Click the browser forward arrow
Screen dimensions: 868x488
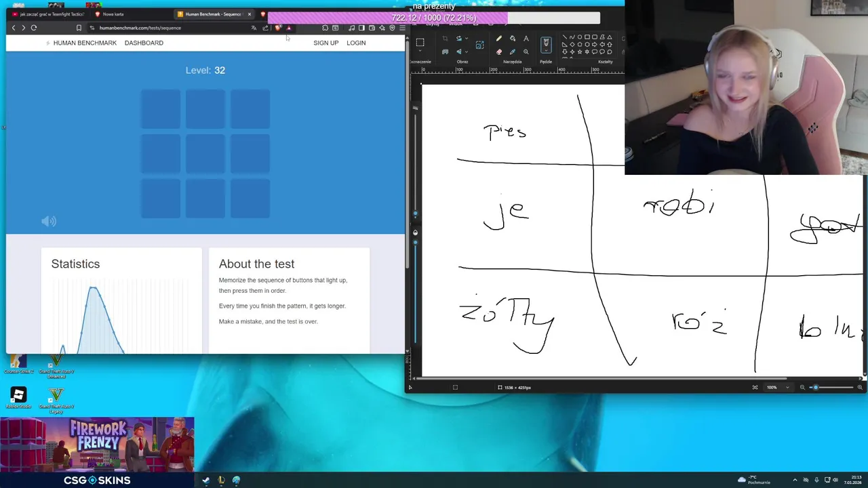[x=23, y=28]
